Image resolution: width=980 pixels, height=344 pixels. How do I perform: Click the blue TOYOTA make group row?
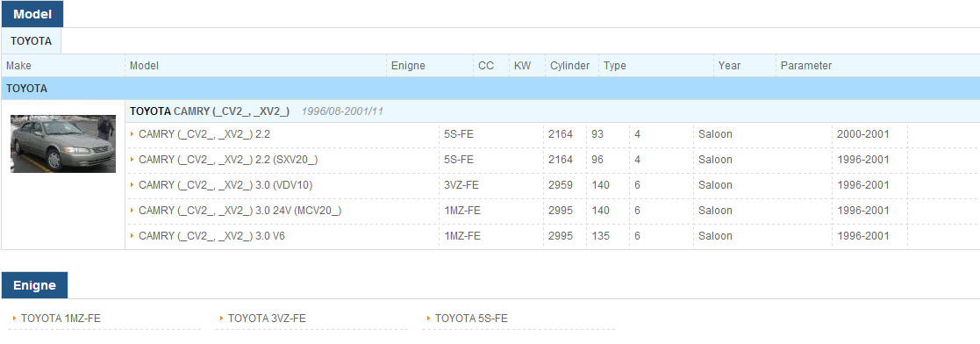pos(490,89)
